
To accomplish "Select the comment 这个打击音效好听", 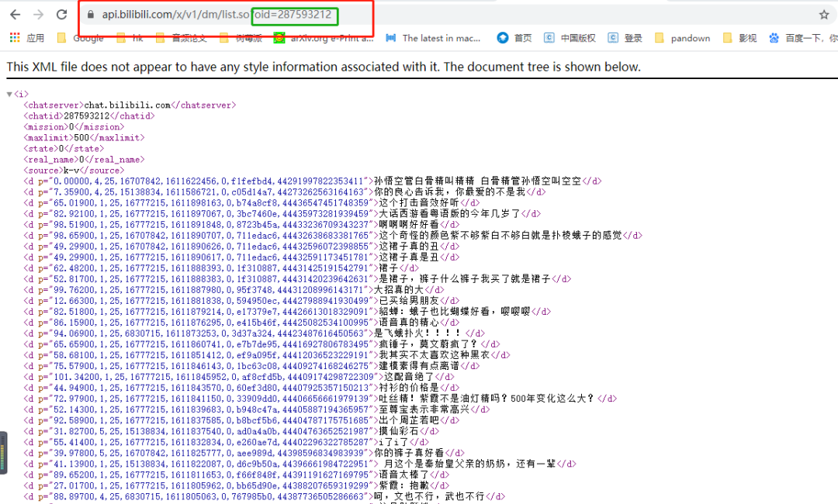I will (419, 203).
